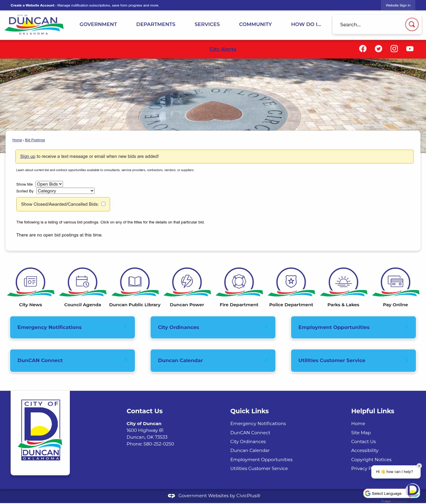The height and width of the screenshot is (504, 426).
Task: Open the City Ordinances blue button
Action: pyautogui.click(x=213, y=327)
